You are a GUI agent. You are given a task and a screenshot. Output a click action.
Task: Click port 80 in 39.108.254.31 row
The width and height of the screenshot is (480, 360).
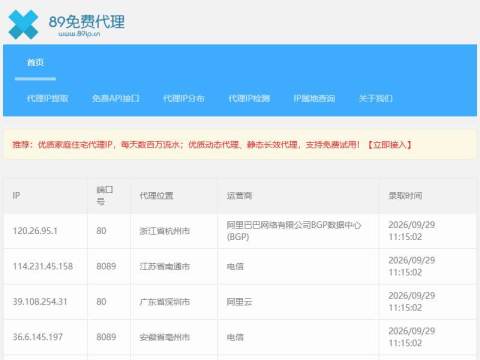pyautogui.click(x=101, y=302)
